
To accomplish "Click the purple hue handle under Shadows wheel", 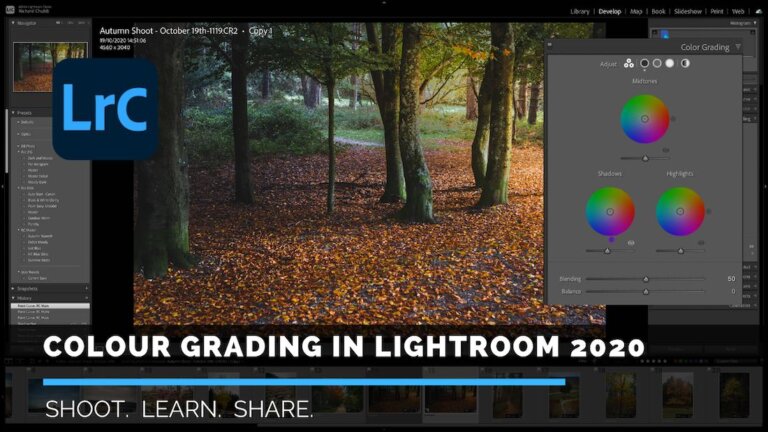I will (611, 239).
